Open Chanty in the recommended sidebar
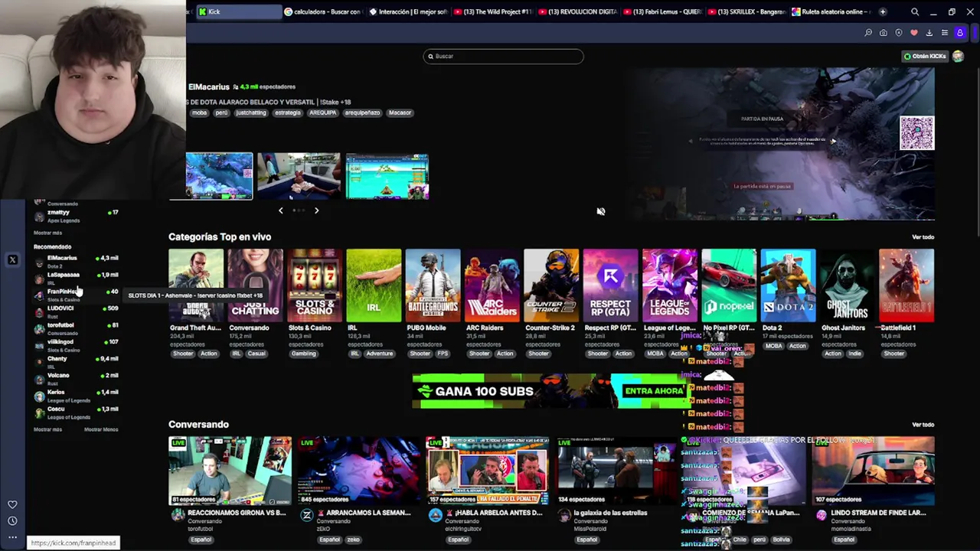This screenshot has width=980, height=551. pyautogui.click(x=76, y=362)
